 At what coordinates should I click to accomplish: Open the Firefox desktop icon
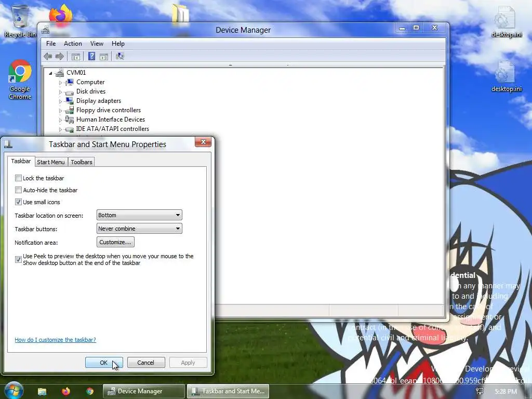click(61, 14)
